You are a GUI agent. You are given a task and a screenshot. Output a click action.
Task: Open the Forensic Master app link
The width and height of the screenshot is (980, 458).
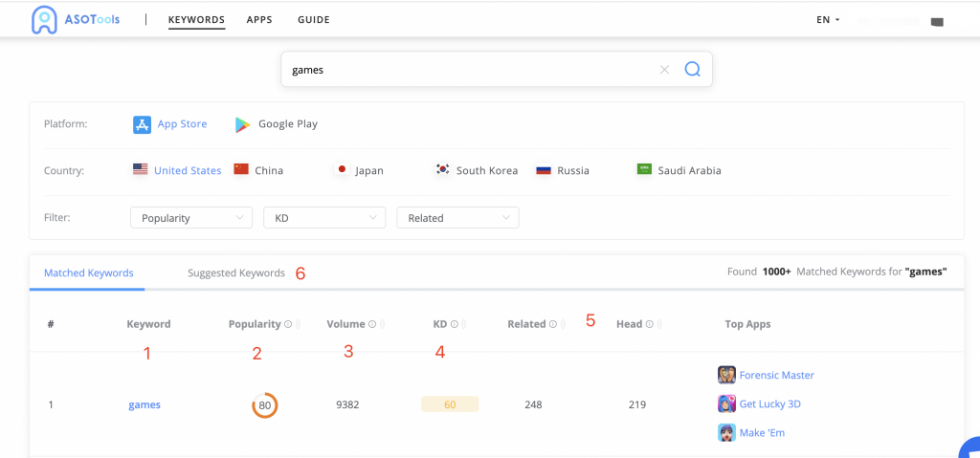(776, 375)
